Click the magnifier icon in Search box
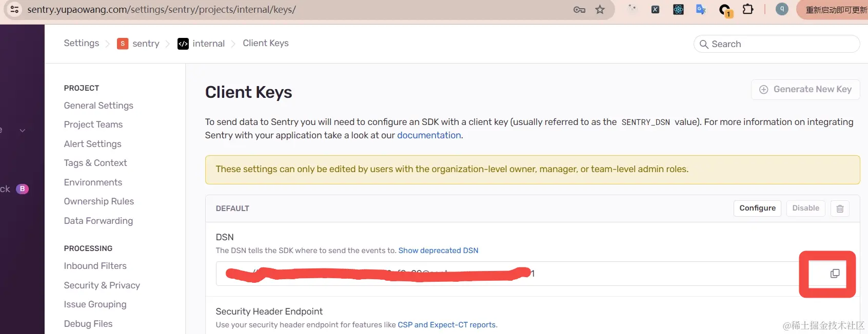The image size is (868, 334). coord(704,44)
